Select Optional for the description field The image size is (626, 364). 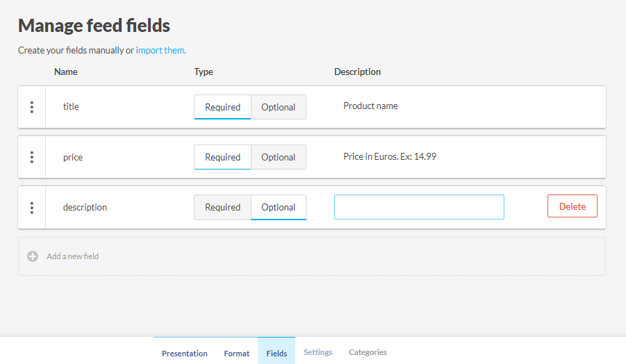(x=278, y=207)
